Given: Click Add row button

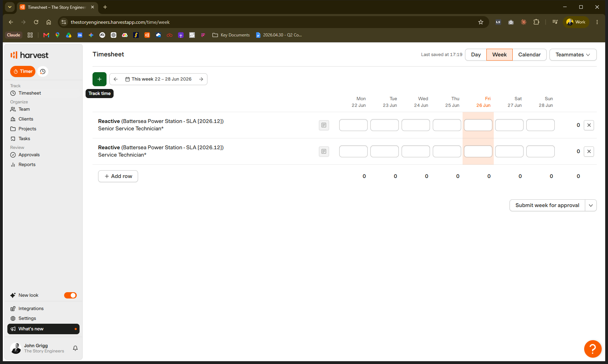Looking at the screenshot, I should click(x=118, y=176).
